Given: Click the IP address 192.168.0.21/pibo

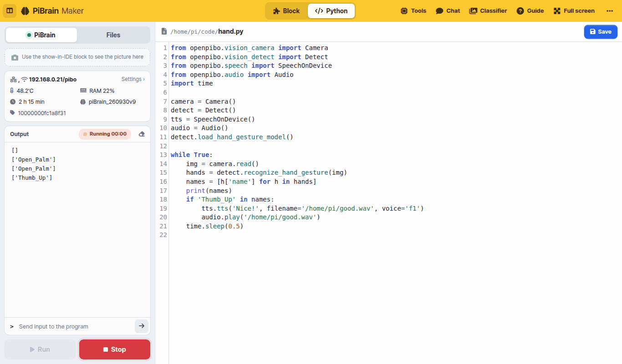Looking at the screenshot, I should click(53, 79).
